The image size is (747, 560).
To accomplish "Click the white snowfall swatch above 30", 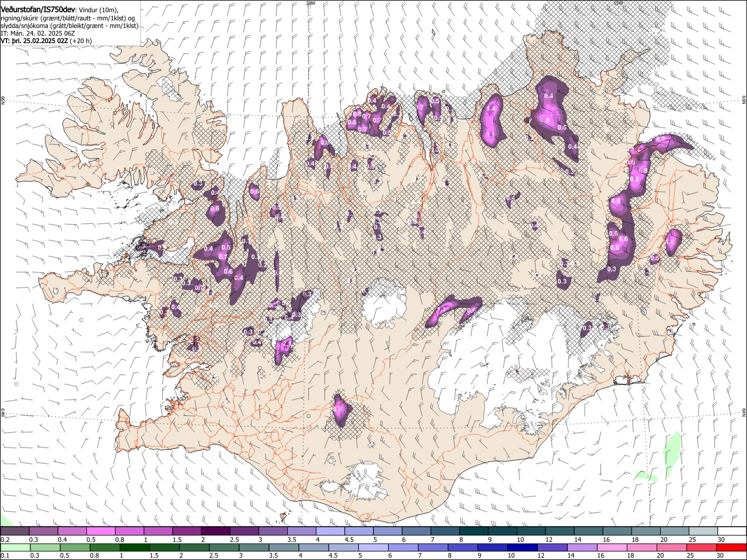I will click(731, 531).
